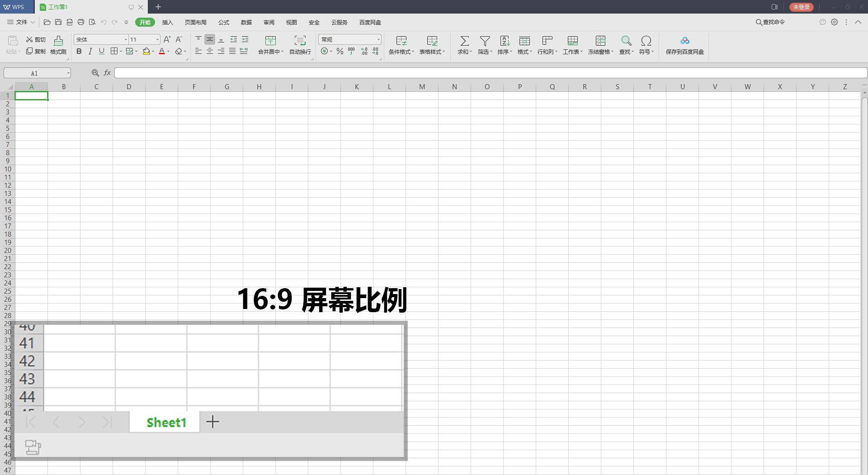
Task: Click the percent style icon
Action: click(340, 51)
